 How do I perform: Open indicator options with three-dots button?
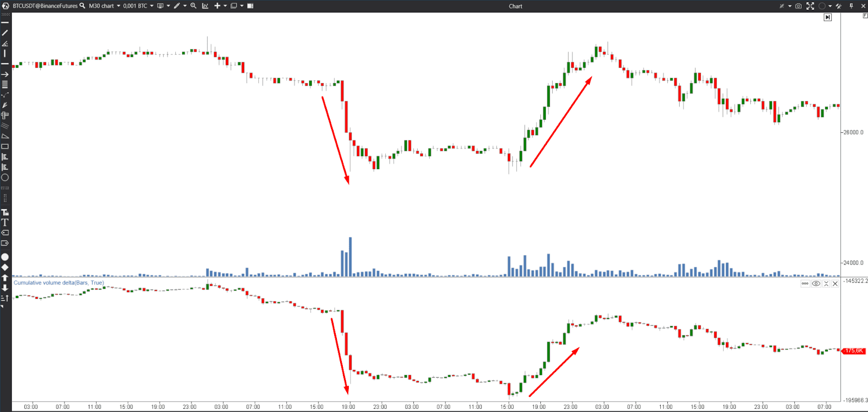805,284
